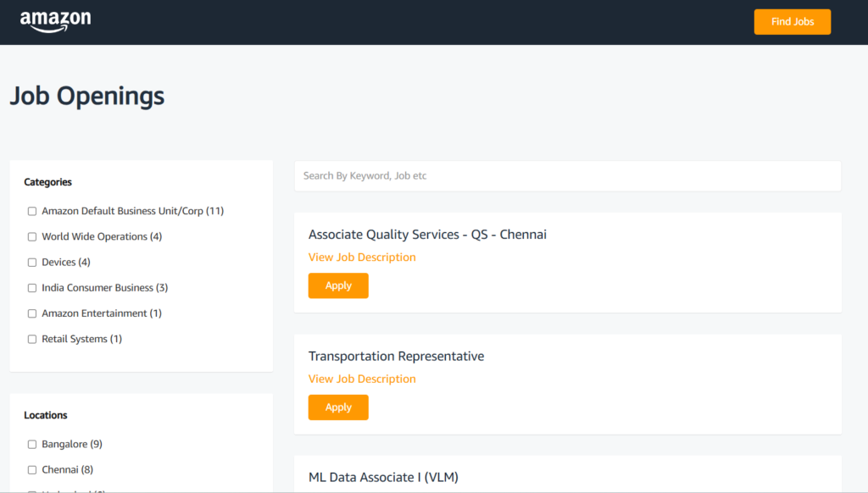Image resolution: width=868 pixels, height=493 pixels.
Task: Click the Amazon Default Business Unit/Corp (11) label
Action: 133,211
